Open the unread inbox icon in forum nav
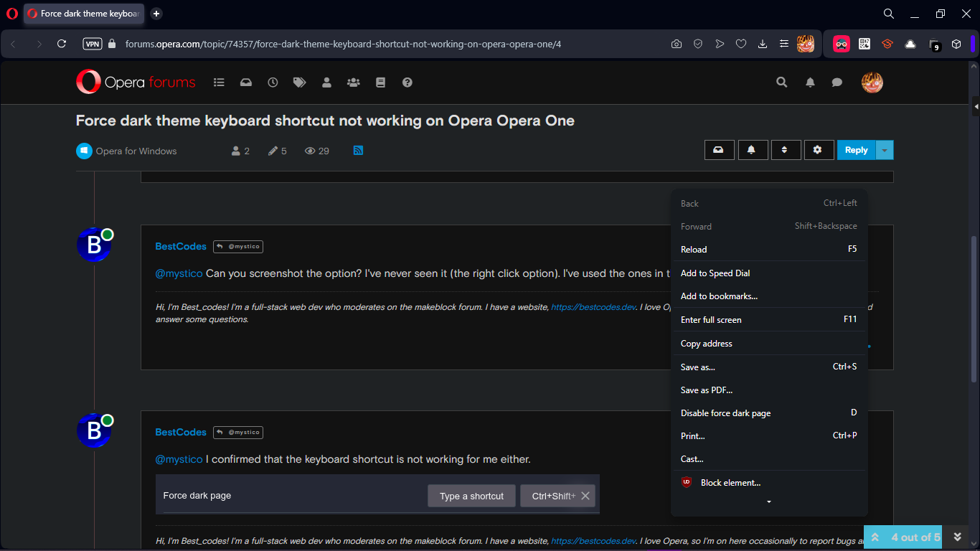 pyautogui.click(x=246, y=83)
